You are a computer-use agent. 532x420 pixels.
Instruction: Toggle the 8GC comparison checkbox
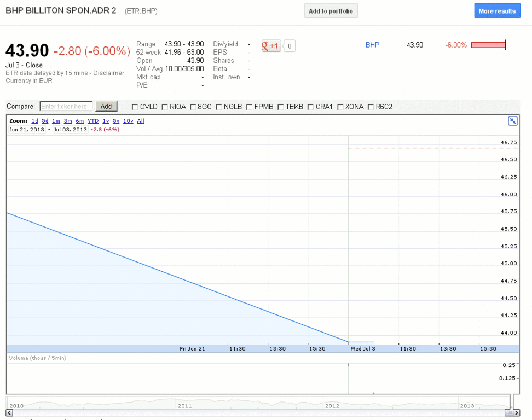[x=193, y=107]
